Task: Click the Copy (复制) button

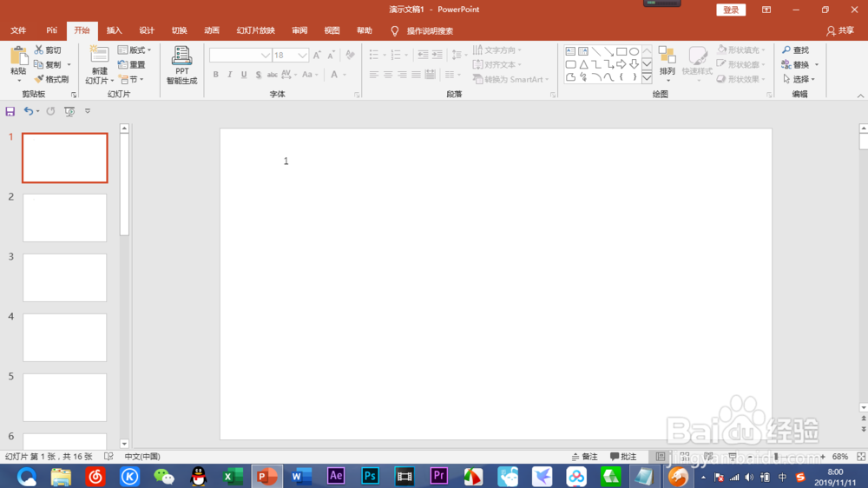Action: pos(48,65)
